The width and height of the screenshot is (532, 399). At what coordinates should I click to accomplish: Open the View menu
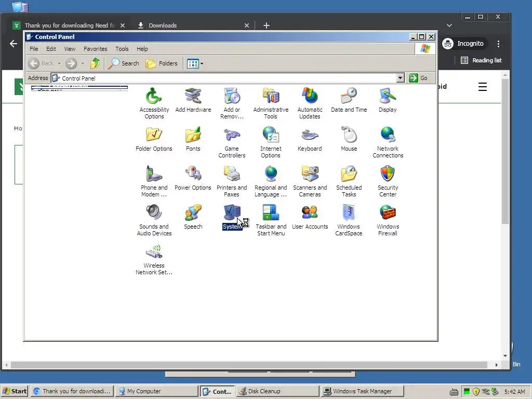(70, 49)
